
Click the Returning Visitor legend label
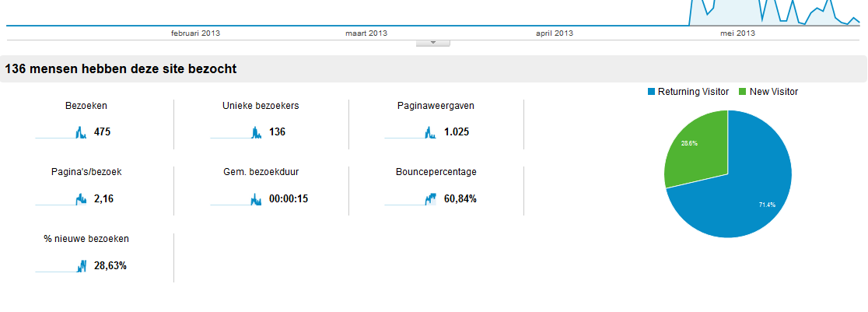click(x=693, y=92)
